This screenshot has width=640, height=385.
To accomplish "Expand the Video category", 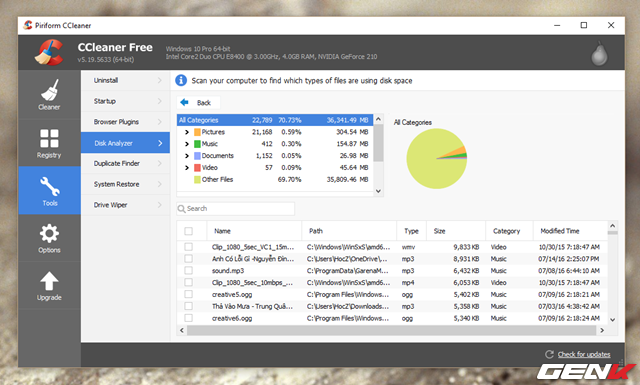I will click(187, 167).
